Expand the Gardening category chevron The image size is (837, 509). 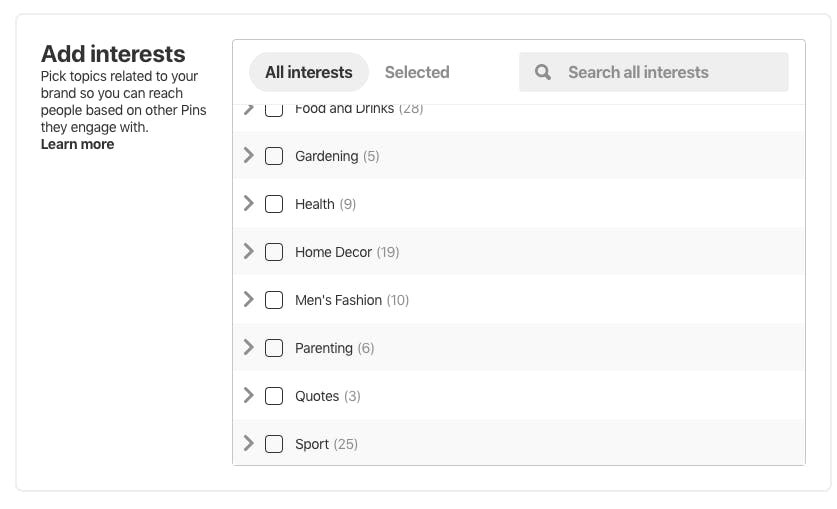(x=248, y=155)
